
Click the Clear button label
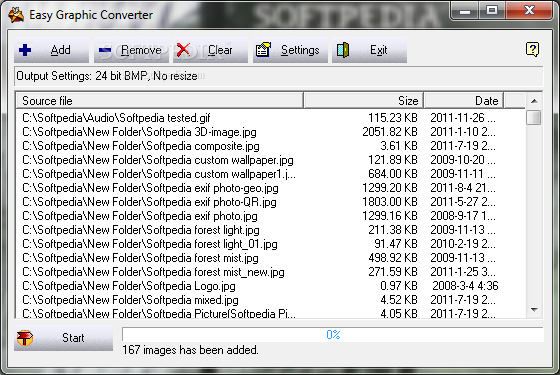pyautogui.click(x=220, y=50)
